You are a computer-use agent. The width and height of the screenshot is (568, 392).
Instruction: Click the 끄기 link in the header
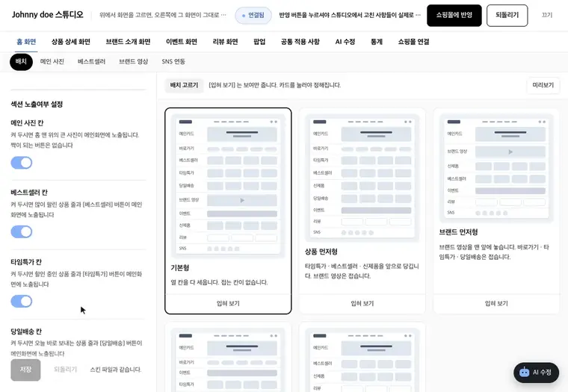(547, 15)
